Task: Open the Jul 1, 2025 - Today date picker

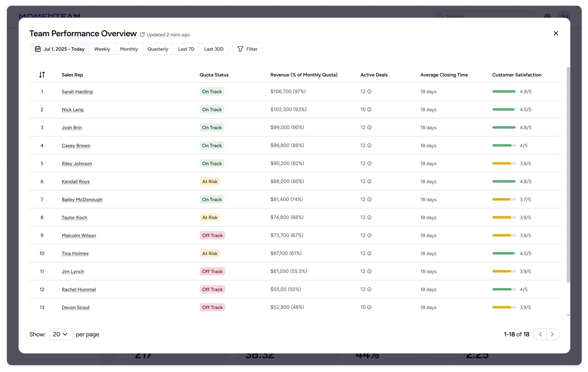Action: point(59,49)
